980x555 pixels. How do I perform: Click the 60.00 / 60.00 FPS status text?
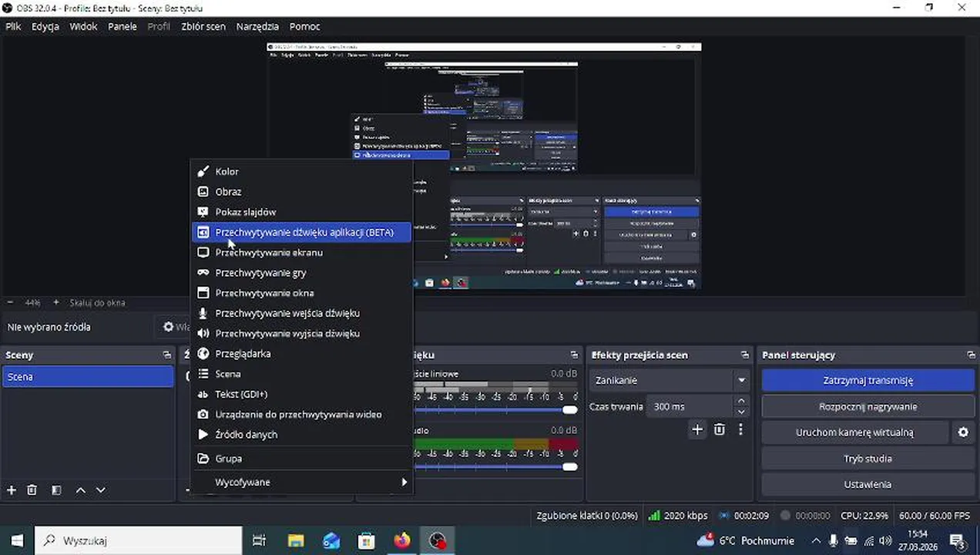pos(935,516)
